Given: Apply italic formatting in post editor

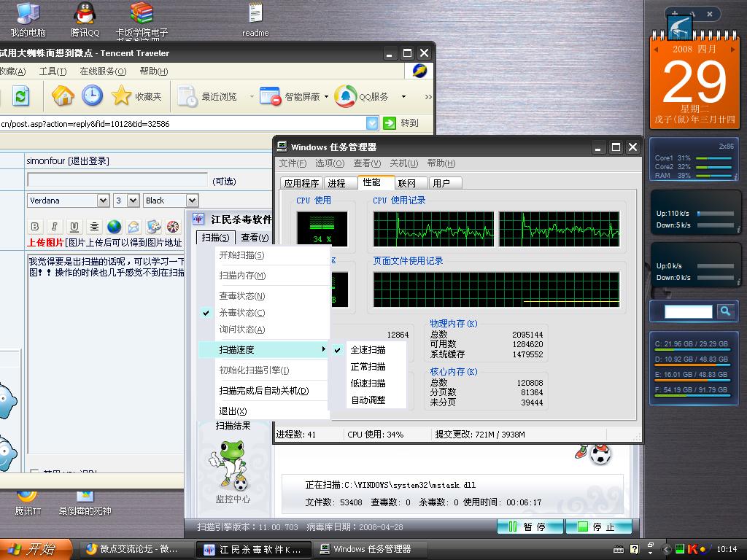Looking at the screenshot, I should (x=54, y=226).
